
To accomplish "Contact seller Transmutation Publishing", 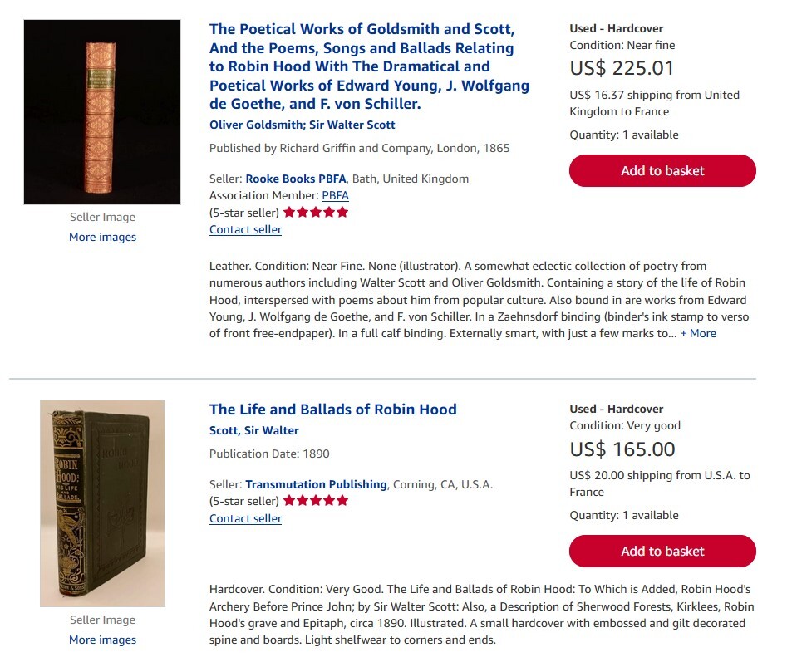I will (245, 518).
